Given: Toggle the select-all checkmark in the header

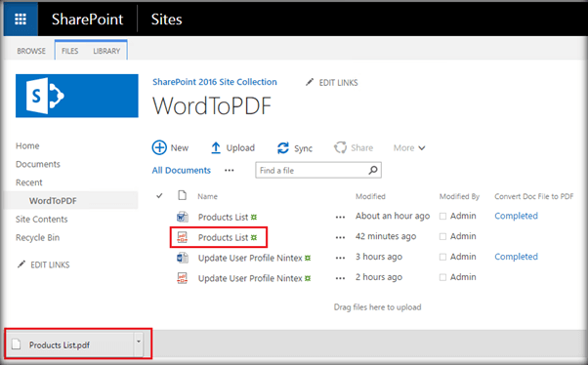Looking at the screenshot, I should [x=159, y=195].
